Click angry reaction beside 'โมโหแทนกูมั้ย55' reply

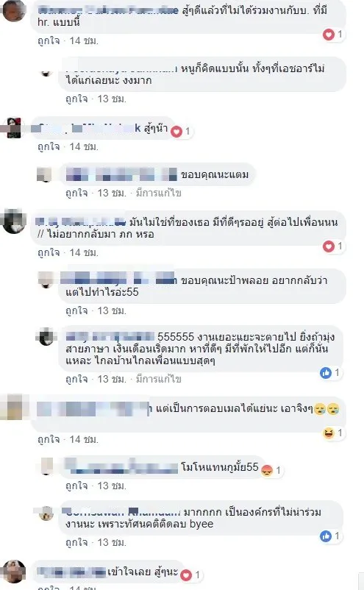coord(267,470)
